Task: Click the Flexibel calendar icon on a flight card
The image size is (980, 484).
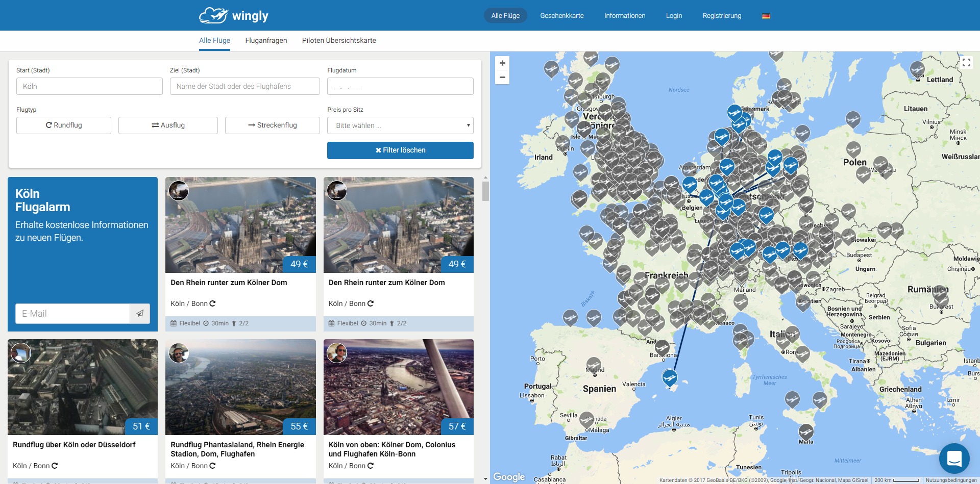Action: 175,323
